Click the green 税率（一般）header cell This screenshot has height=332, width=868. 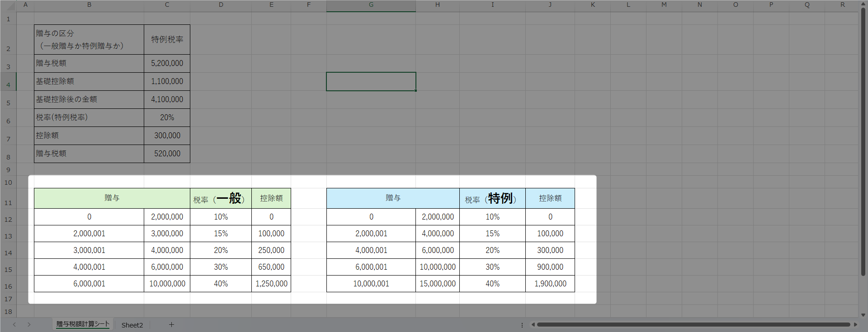pyautogui.click(x=221, y=198)
